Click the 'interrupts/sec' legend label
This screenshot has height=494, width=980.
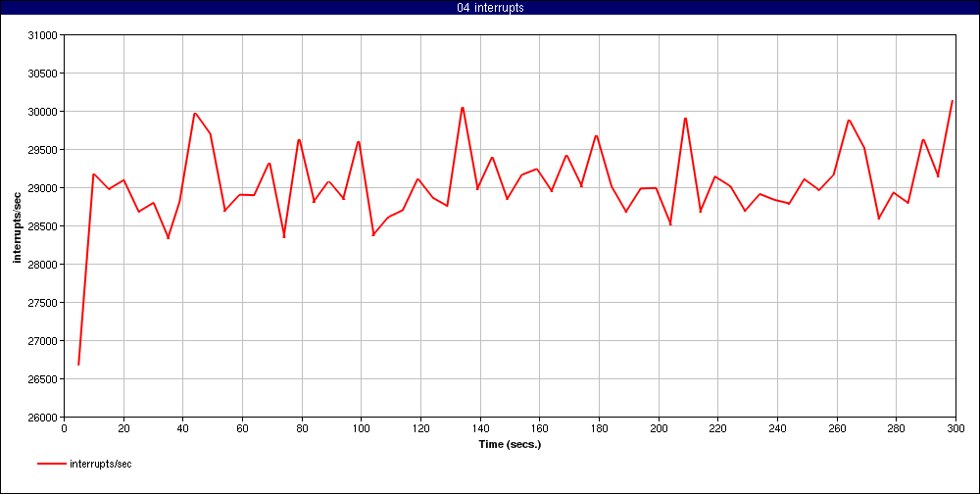[x=101, y=464]
